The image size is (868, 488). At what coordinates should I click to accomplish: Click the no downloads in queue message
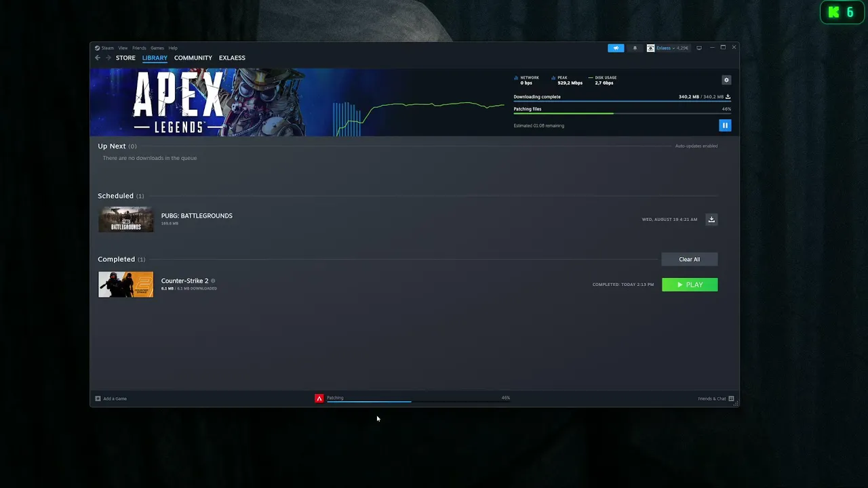150,158
